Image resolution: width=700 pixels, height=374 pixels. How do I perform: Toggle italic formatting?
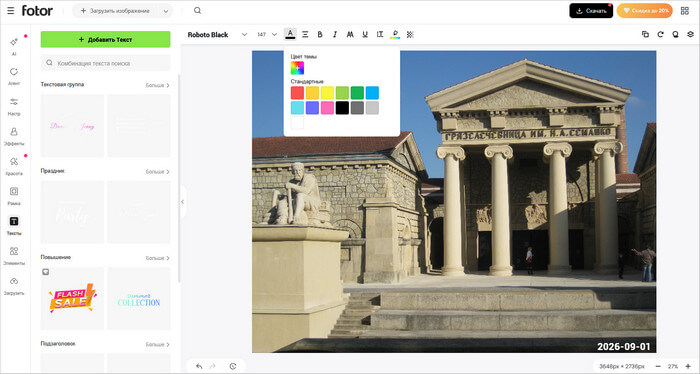335,34
